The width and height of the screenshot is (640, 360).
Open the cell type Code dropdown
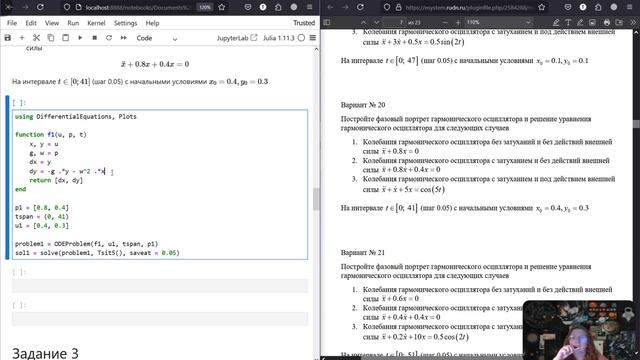pyautogui.click(x=157, y=38)
